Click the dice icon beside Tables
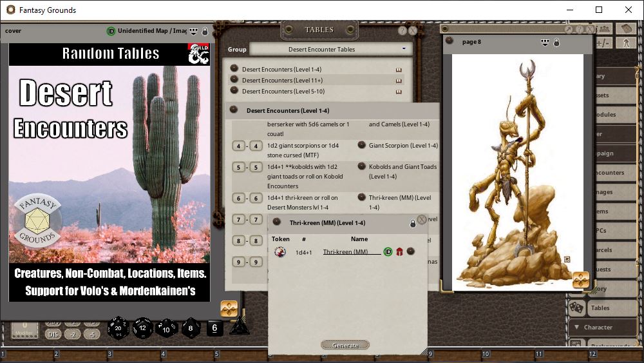Viewport: 644px width, 363px height. click(x=576, y=308)
